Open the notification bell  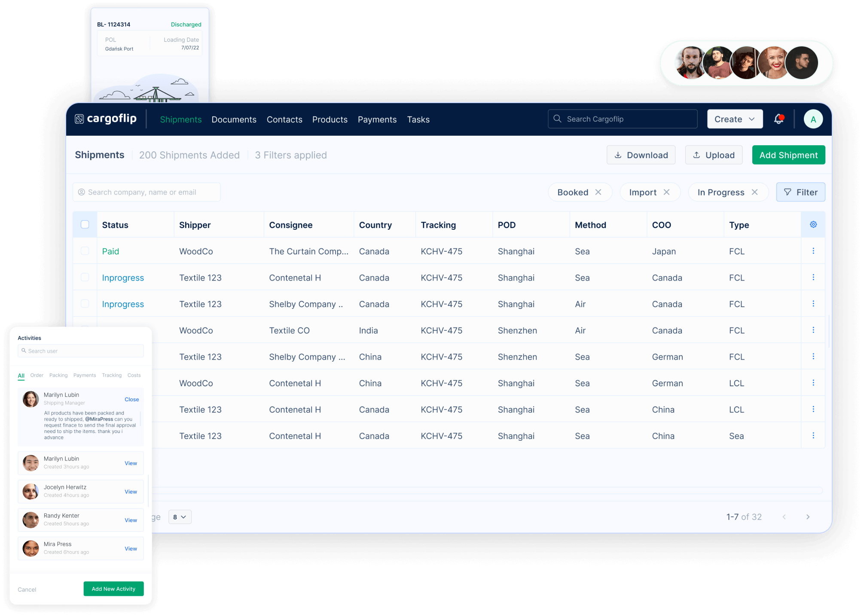tap(778, 119)
